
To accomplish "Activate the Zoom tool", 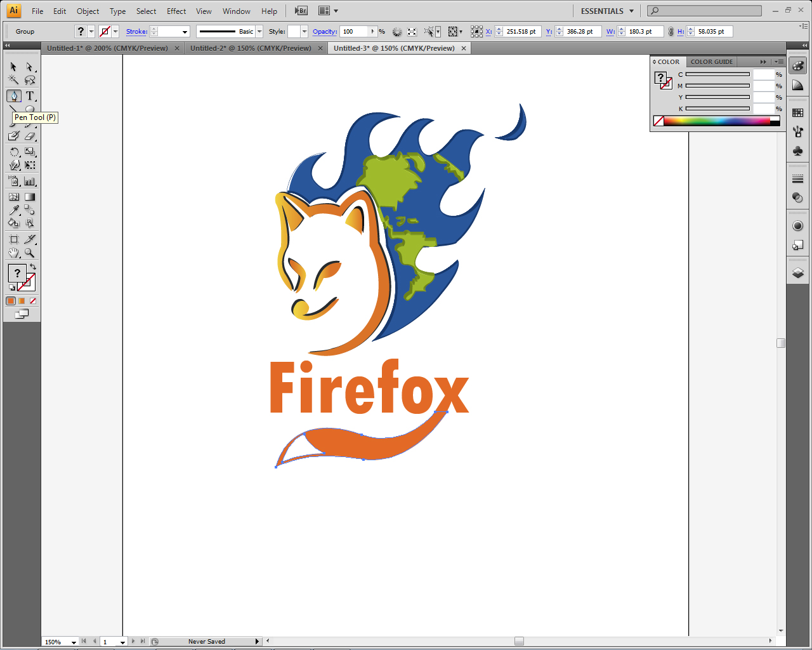I will coord(29,252).
